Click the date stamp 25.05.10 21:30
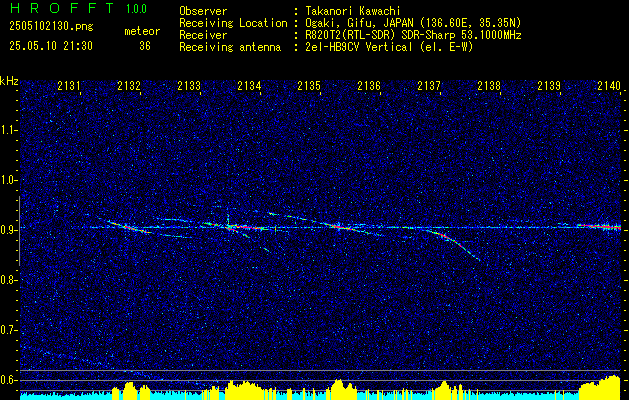 point(51,46)
